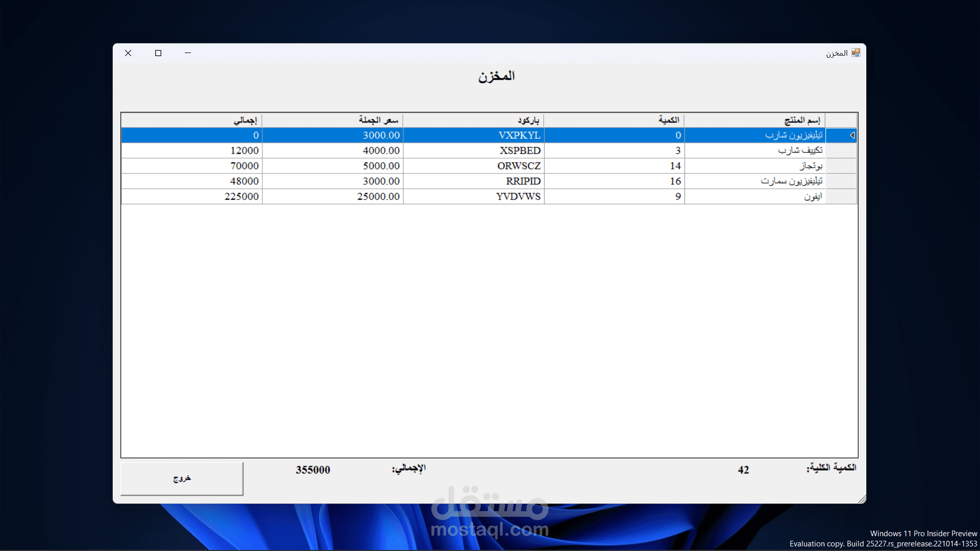Sort by إسم المنتج column header
Viewport: 980px width, 551px height.
click(x=754, y=120)
